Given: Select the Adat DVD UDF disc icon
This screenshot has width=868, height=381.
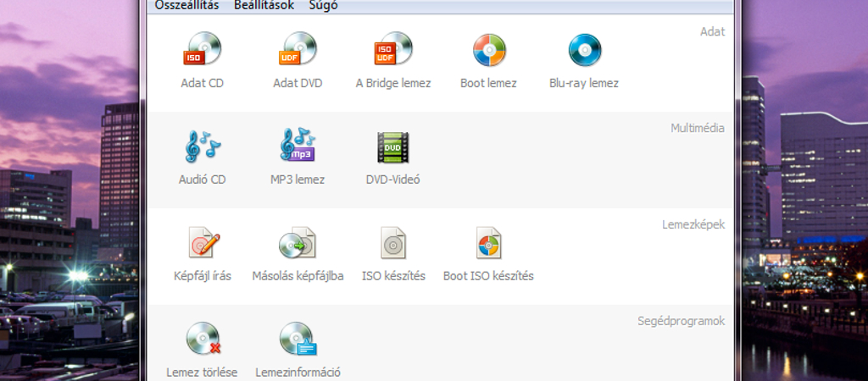Looking at the screenshot, I should [298, 49].
